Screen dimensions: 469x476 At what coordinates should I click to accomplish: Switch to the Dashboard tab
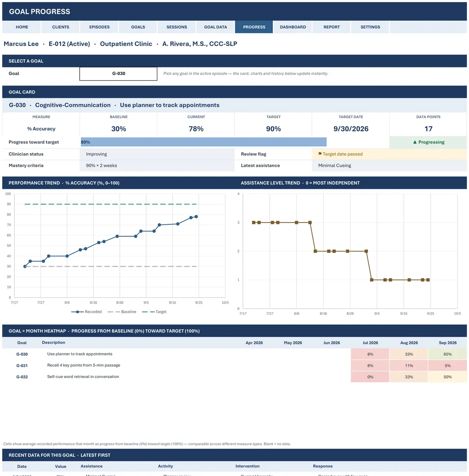[293, 27]
